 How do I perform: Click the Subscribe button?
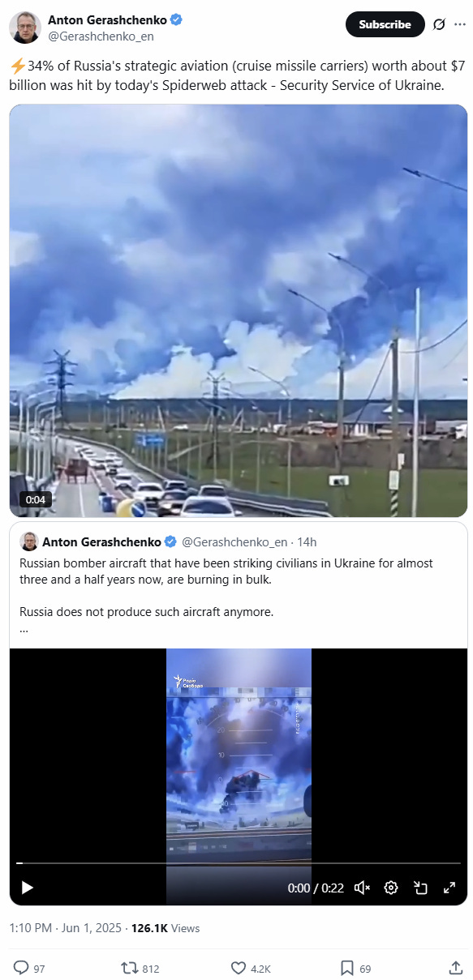click(x=385, y=24)
